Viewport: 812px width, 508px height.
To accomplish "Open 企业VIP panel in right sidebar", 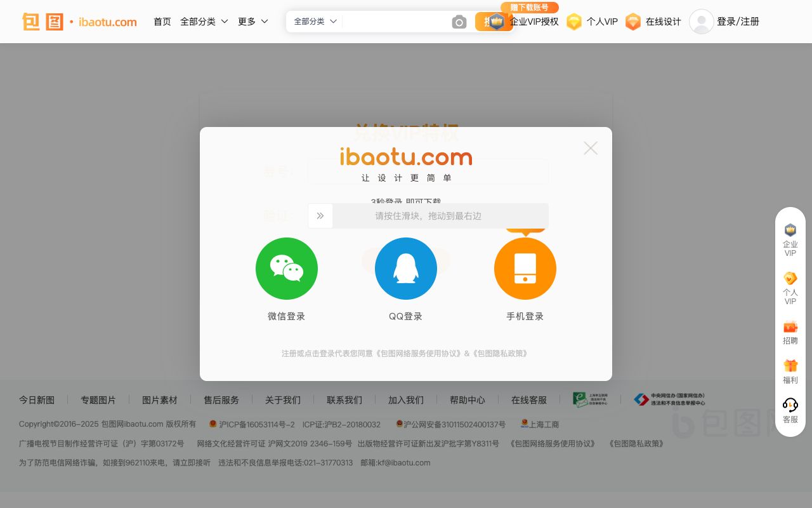I will click(790, 240).
